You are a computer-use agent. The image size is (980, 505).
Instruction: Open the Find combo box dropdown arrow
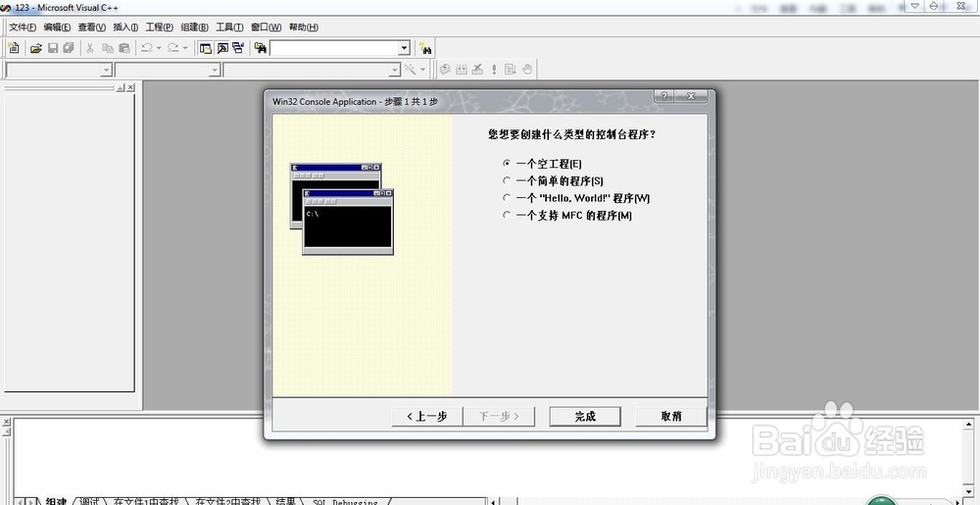click(x=404, y=48)
